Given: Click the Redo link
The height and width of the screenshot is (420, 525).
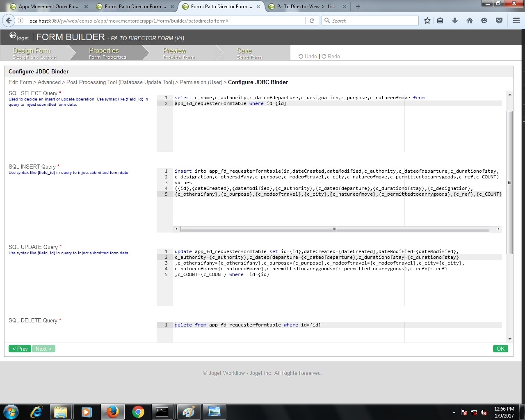Looking at the screenshot, I should (x=331, y=56).
